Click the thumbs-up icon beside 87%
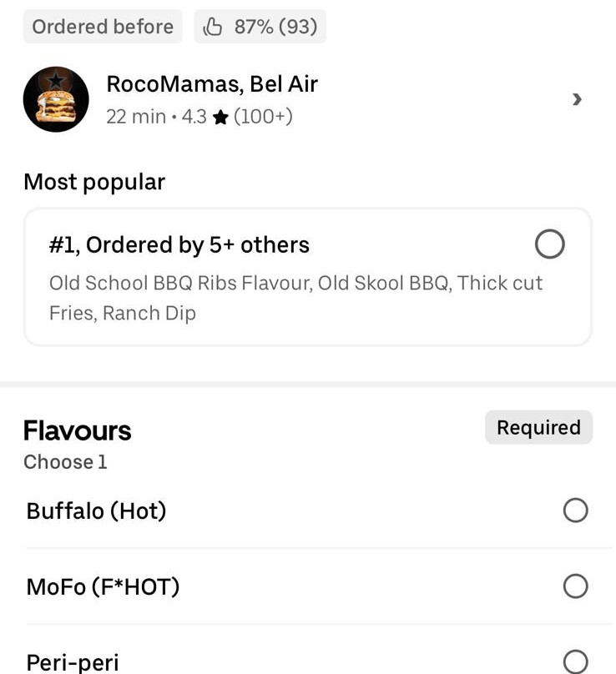616x674 pixels. point(214,27)
